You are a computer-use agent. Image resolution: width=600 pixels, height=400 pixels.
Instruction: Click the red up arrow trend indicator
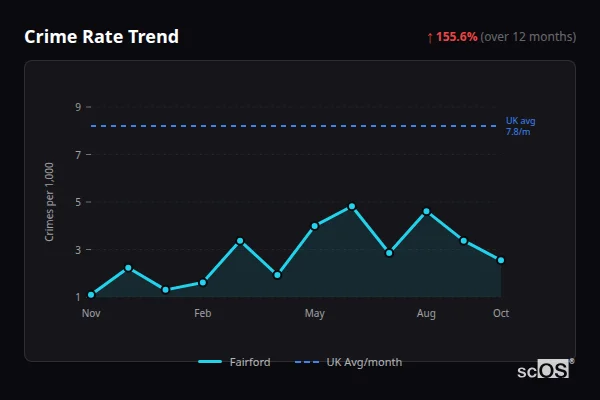point(430,38)
